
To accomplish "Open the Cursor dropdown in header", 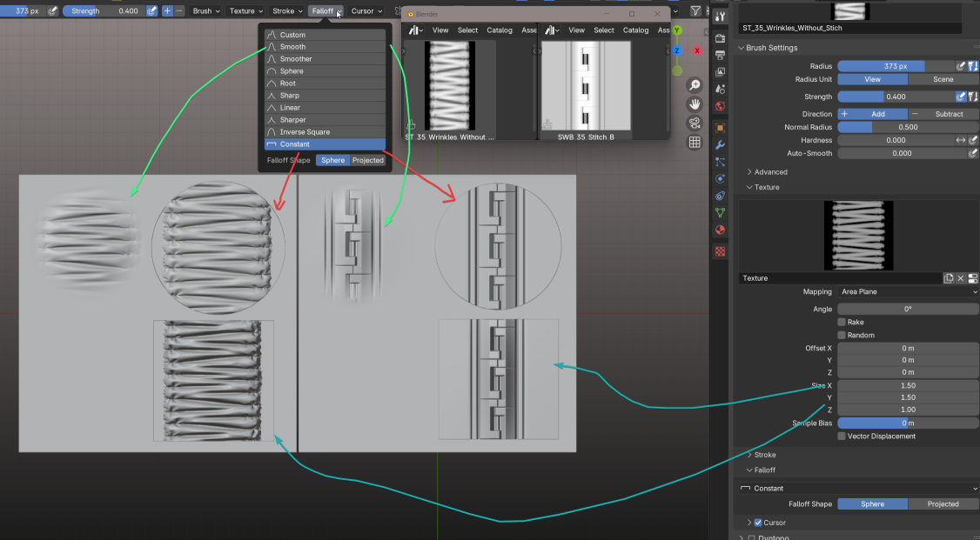I will pos(366,10).
